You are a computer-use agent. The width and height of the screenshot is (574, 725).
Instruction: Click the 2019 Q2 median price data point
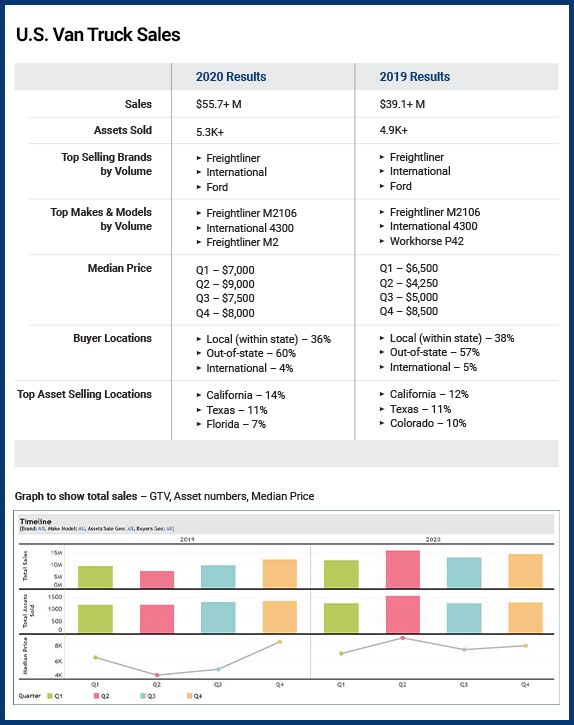[x=157, y=675]
